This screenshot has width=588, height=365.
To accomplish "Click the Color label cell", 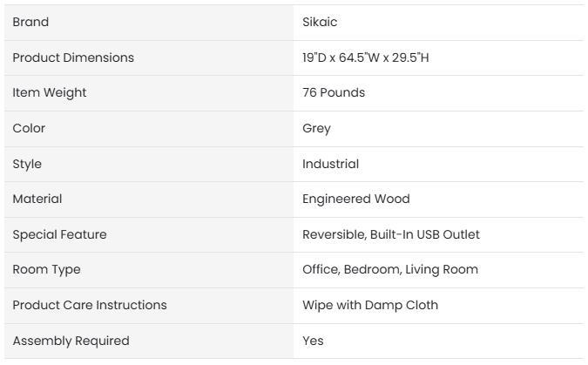I will pyautogui.click(x=29, y=128).
